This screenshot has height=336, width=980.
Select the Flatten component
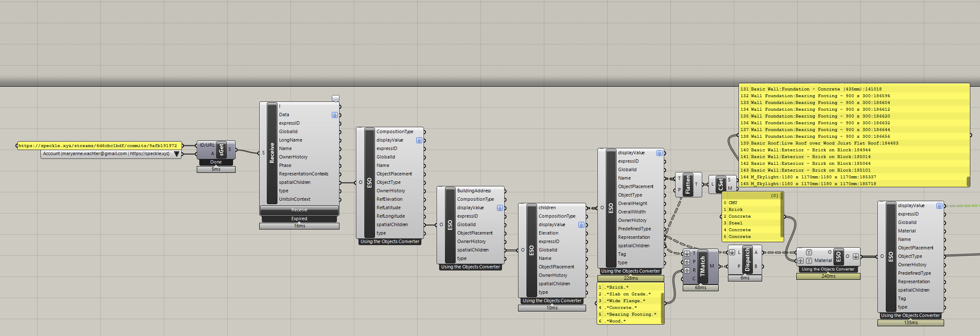pyautogui.click(x=688, y=184)
